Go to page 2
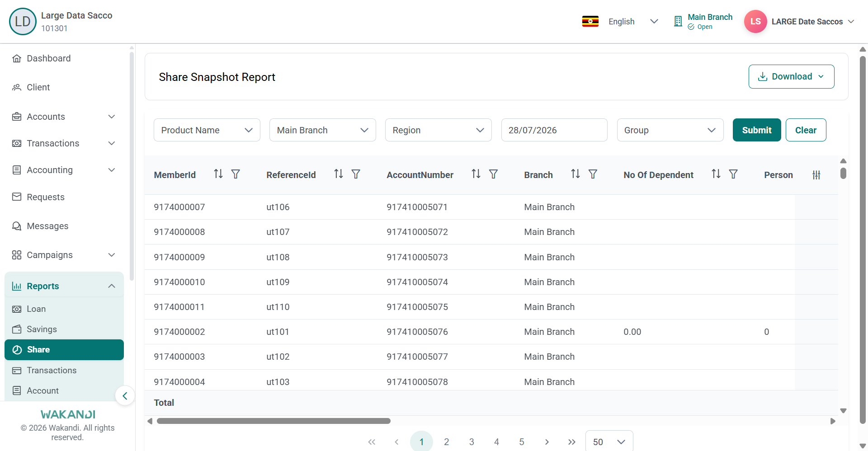Image resolution: width=868 pixels, height=451 pixels. tap(446, 442)
